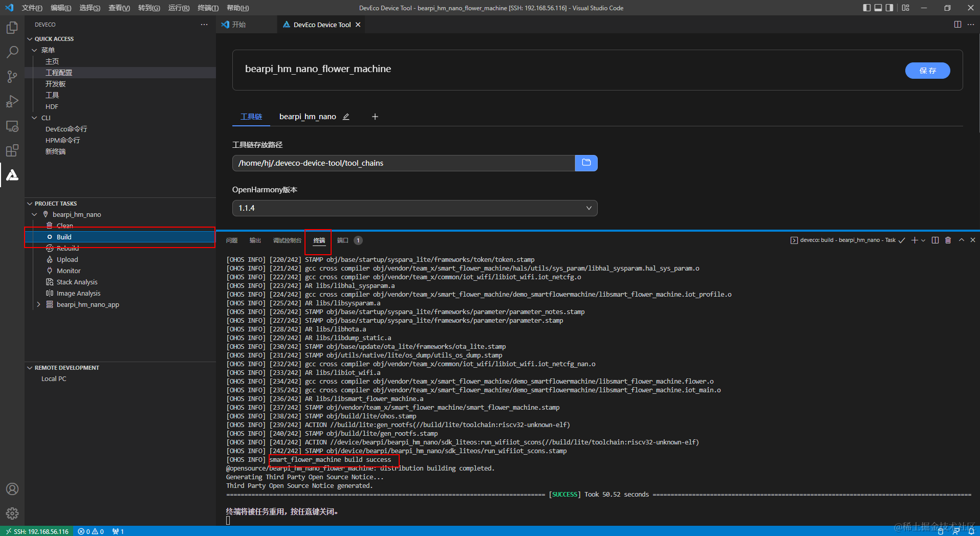
Task: Switch to the 问题 panel tab
Action: point(232,240)
